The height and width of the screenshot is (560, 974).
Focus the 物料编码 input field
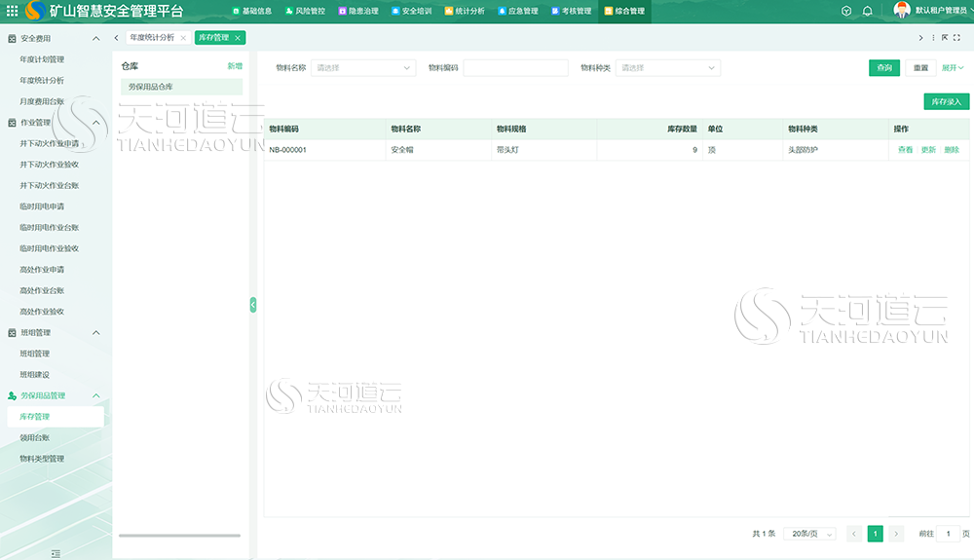(x=515, y=67)
